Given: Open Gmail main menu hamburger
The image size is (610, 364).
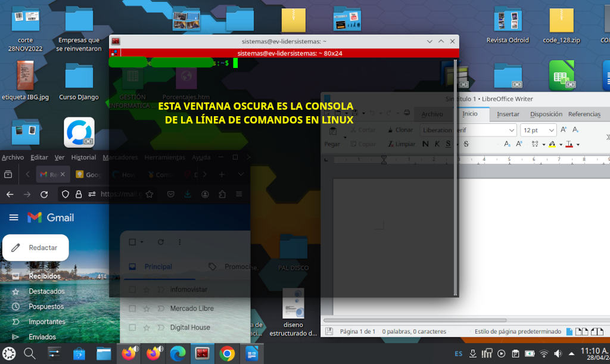Looking at the screenshot, I should (x=14, y=217).
